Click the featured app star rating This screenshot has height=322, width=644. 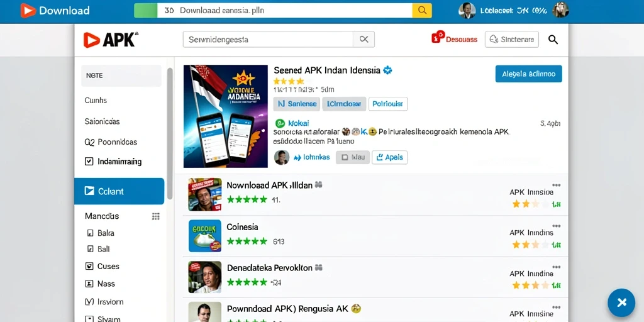click(288, 81)
